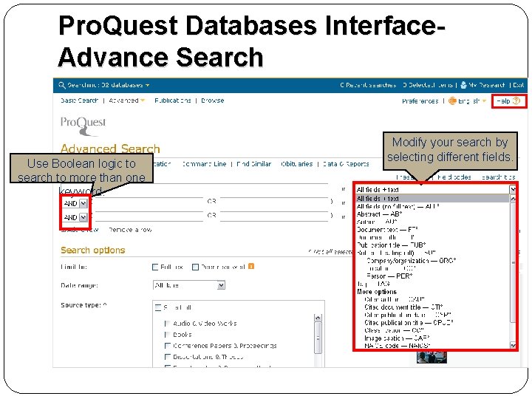Switch to the Obituaries tab

[x=297, y=164]
